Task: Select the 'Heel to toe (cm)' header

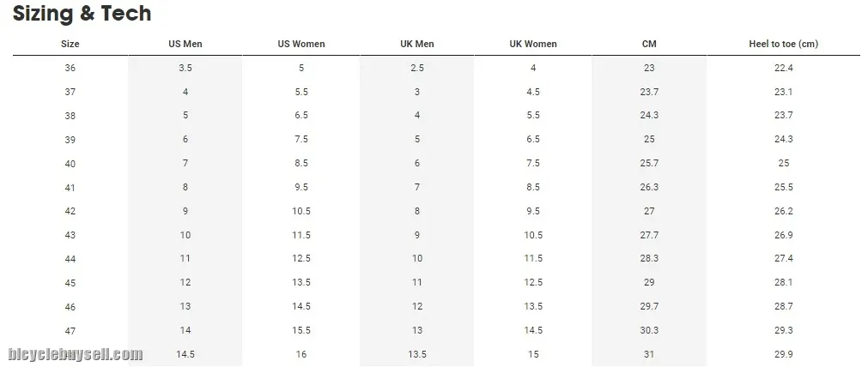Action: (783, 44)
